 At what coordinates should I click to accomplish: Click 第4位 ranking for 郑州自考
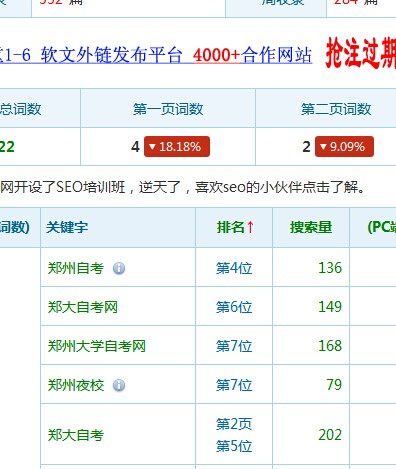point(234,268)
